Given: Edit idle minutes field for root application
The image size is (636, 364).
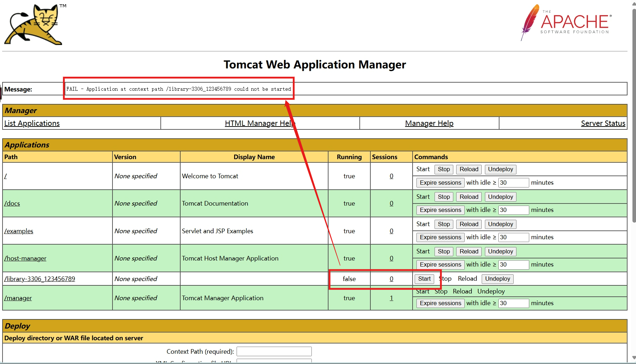Looking at the screenshot, I should coord(514,183).
